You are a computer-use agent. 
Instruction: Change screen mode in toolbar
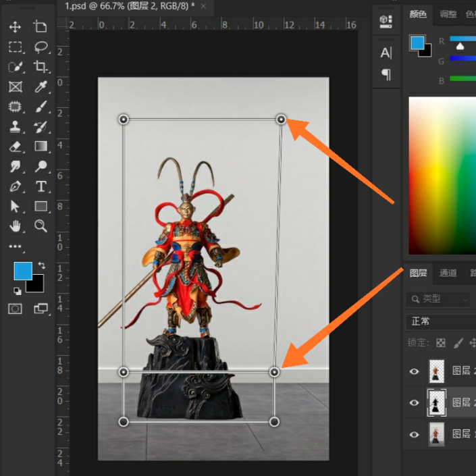pyautogui.click(x=41, y=309)
